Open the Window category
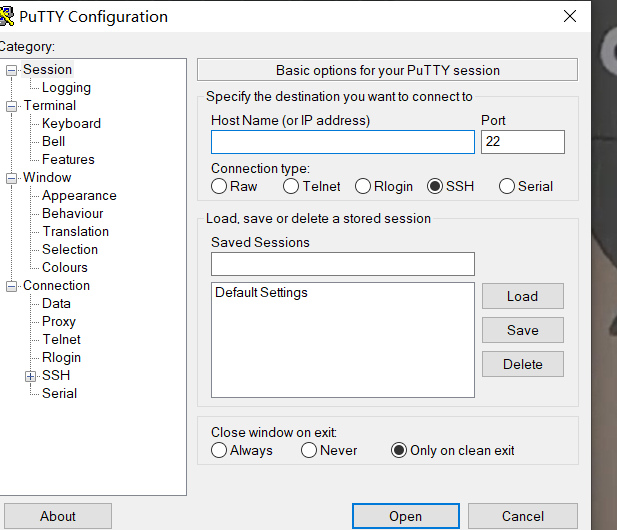The height and width of the screenshot is (530, 617). [47, 177]
